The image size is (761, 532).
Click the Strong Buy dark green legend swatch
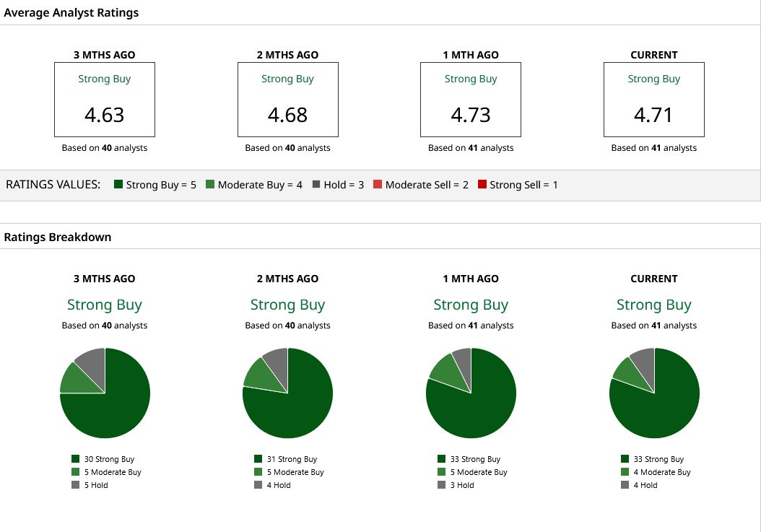(x=118, y=184)
